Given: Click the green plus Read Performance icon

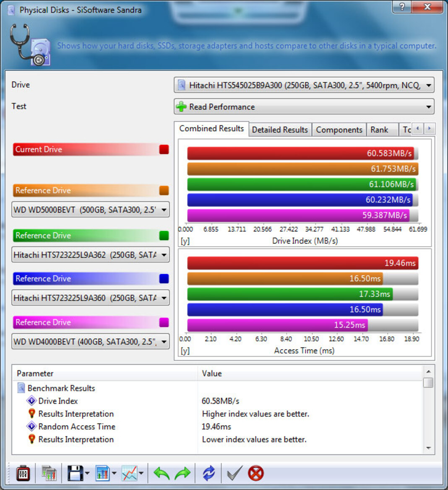Looking at the screenshot, I should 181,107.
